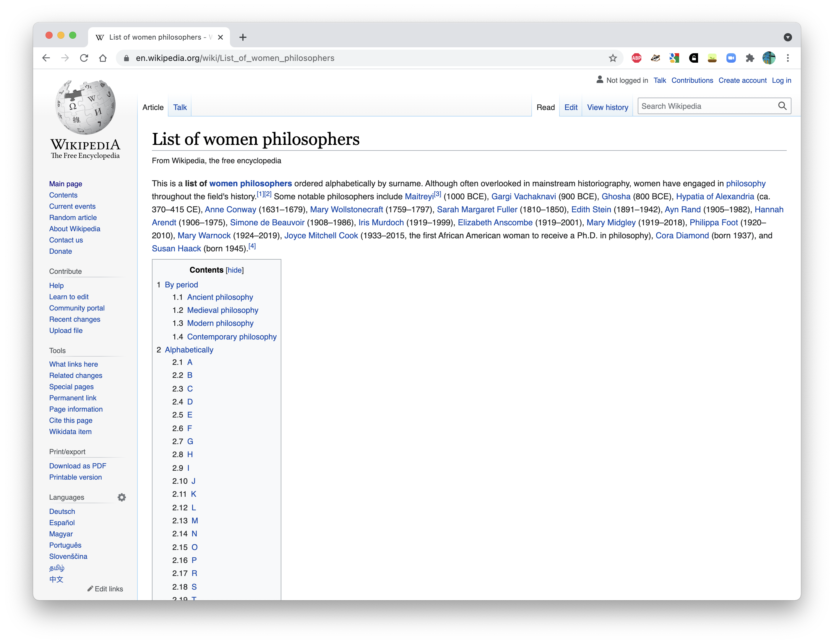
Task: Open Chrome three-dot menu
Action: tap(788, 58)
